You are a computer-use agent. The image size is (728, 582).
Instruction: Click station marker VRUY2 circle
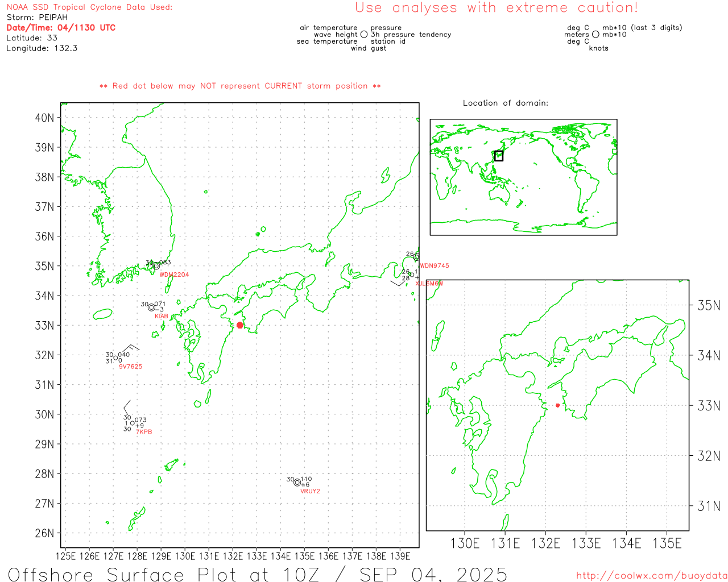coord(297,483)
